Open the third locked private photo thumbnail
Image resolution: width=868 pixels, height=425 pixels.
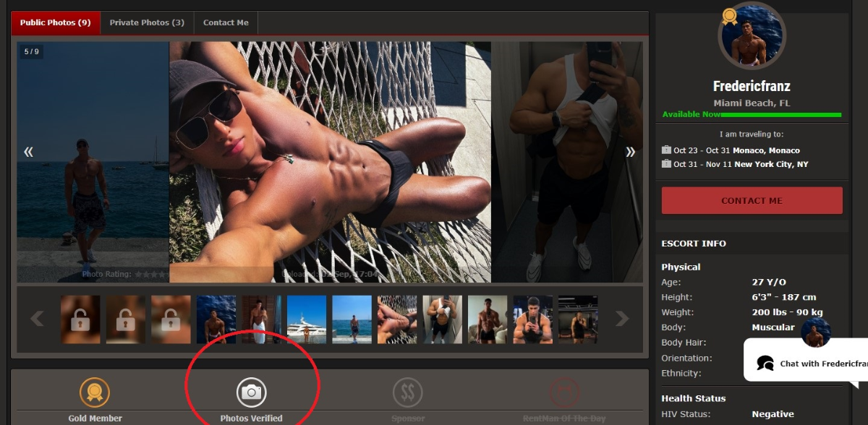(x=171, y=319)
